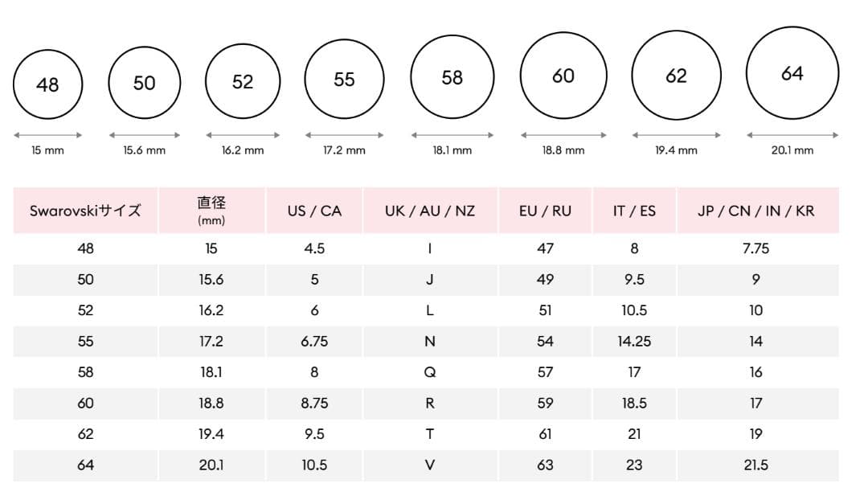The width and height of the screenshot is (868, 496).
Task: Select the 6.75 cell under US / CA
Action: (x=314, y=342)
